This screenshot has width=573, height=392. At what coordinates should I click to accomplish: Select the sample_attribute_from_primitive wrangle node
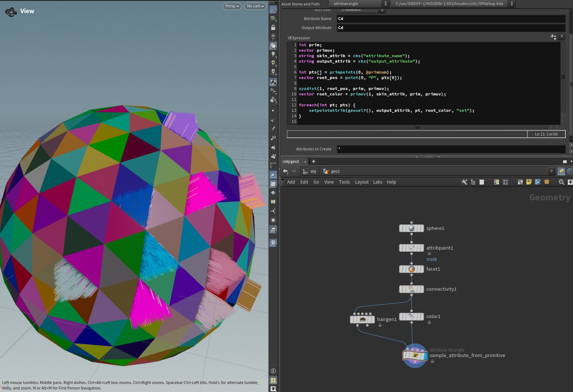coord(415,355)
